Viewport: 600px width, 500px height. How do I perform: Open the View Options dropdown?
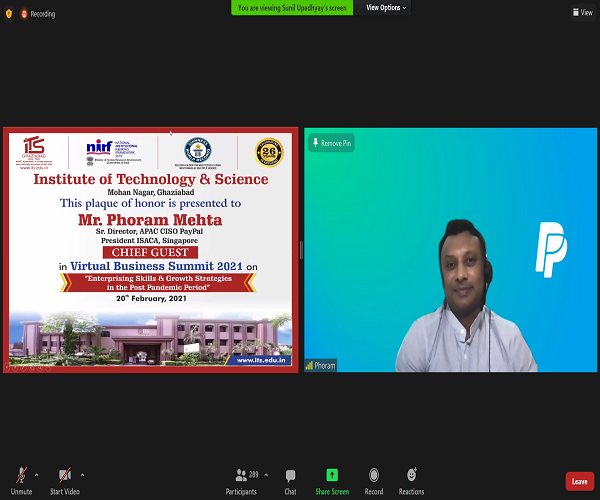click(x=386, y=8)
